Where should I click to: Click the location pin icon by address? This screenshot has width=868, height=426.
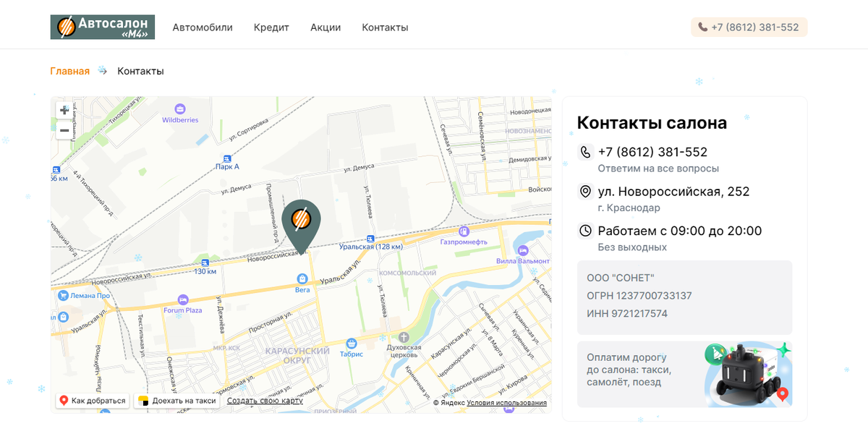click(586, 192)
